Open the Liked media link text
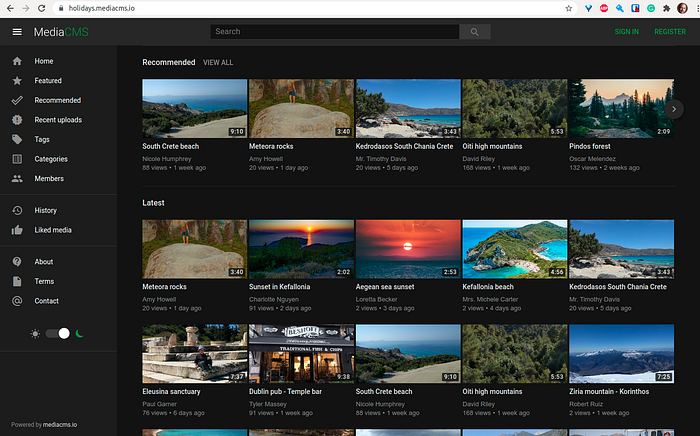The width and height of the screenshot is (700, 436). [x=53, y=230]
